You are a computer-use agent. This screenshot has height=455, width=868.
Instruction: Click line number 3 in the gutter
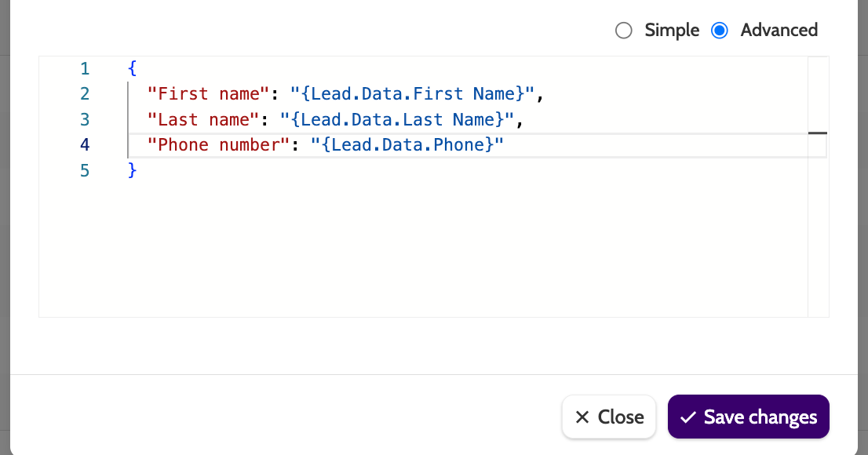(85, 119)
